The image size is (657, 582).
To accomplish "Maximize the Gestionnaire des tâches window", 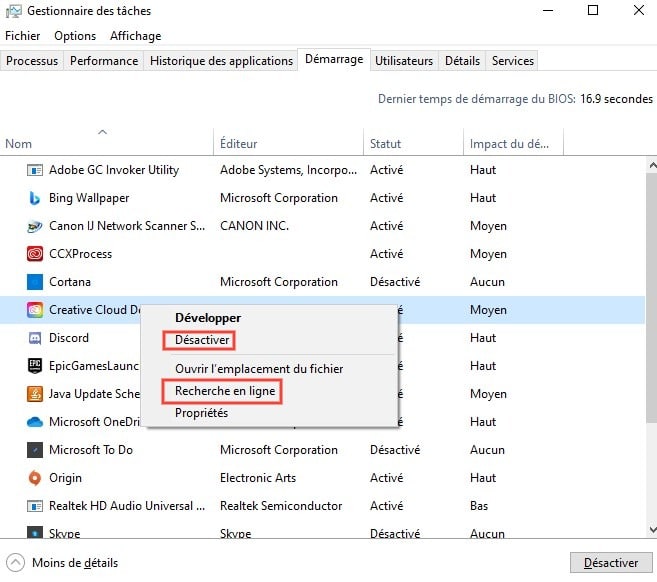I will (x=593, y=10).
